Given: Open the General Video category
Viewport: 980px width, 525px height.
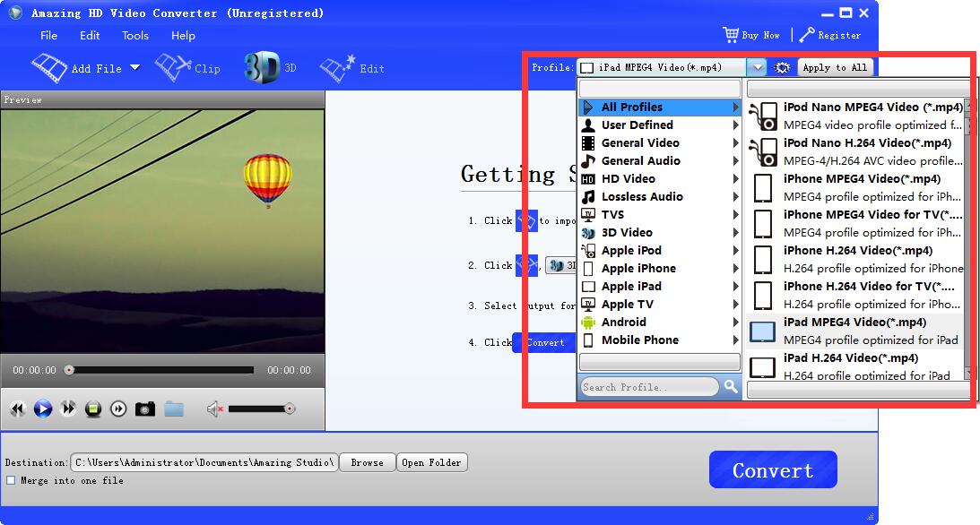Looking at the screenshot, I should [x=659, y=143].
